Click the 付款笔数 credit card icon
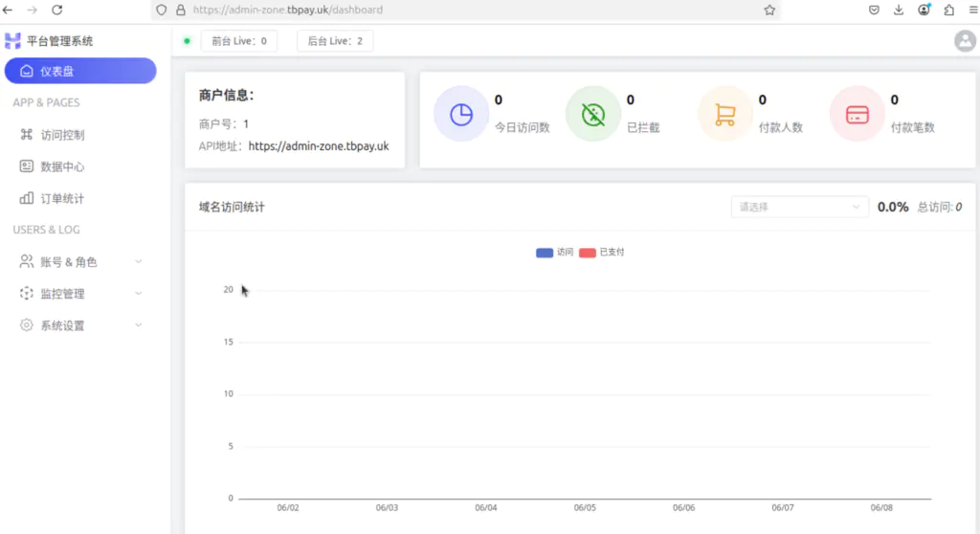 pos(857,115)
